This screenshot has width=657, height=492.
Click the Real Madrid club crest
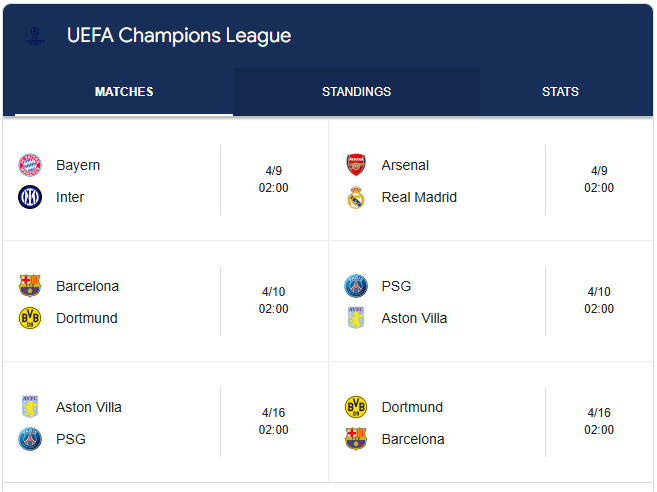click(x=356, y=197)
